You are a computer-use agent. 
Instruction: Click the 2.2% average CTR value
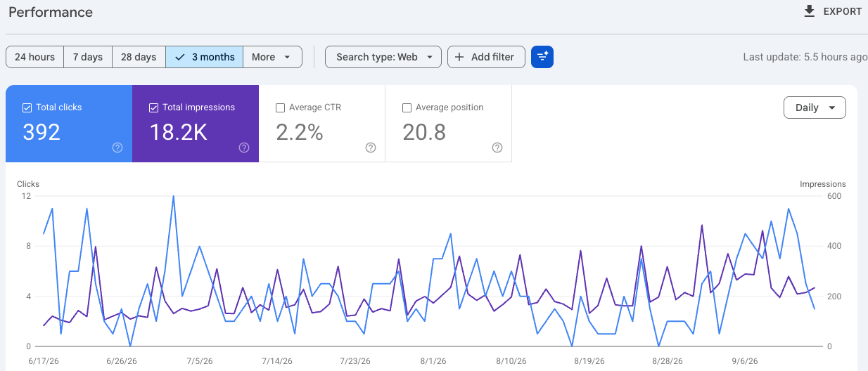pyautogui.click(x=300, y=132)
